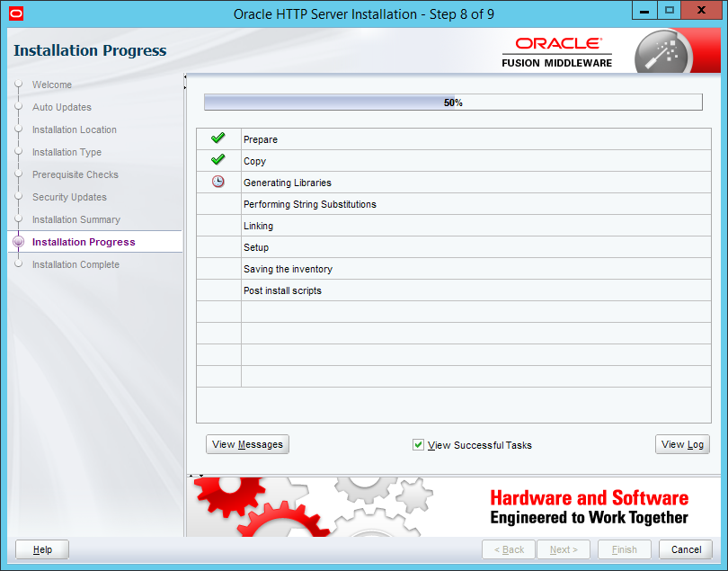Click the clock icon for Generating Libraries
This screenshot has height=571, width=728.
(x=218, y=182)
